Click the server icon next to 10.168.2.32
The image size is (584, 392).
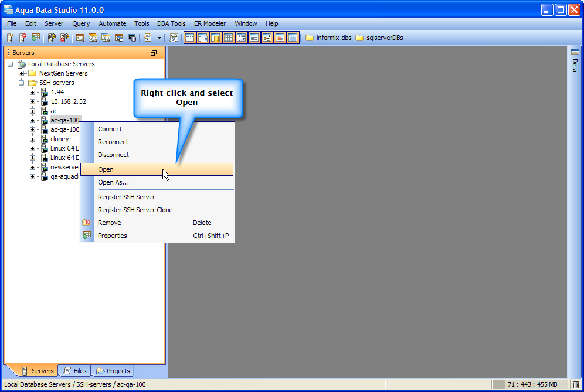45,101
